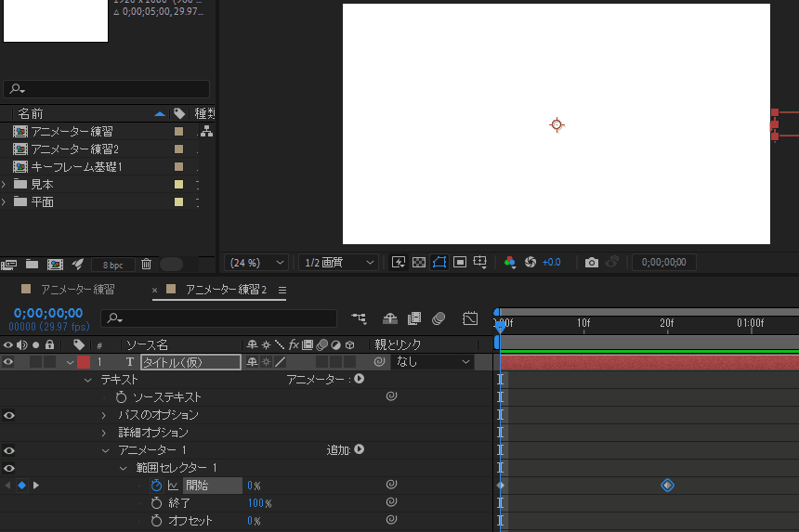Click 終了 value 100%

point(259,503)
